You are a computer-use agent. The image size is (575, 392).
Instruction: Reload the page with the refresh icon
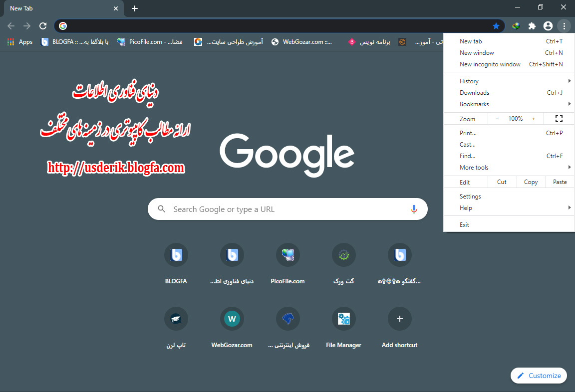[43, 25]
